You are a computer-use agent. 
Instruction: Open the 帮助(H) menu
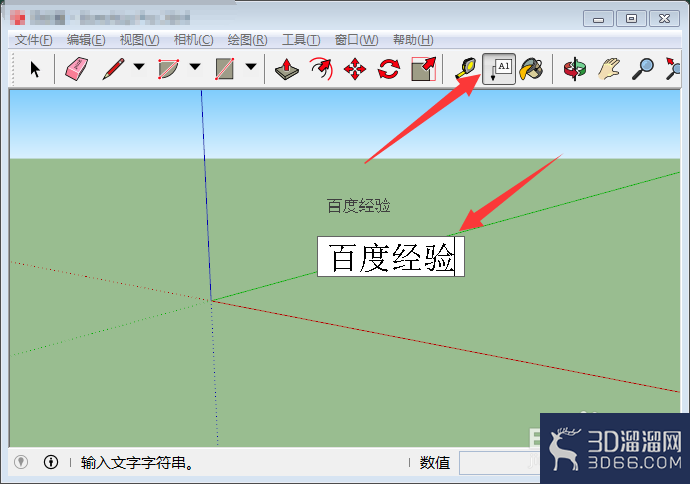click(413, 40)
